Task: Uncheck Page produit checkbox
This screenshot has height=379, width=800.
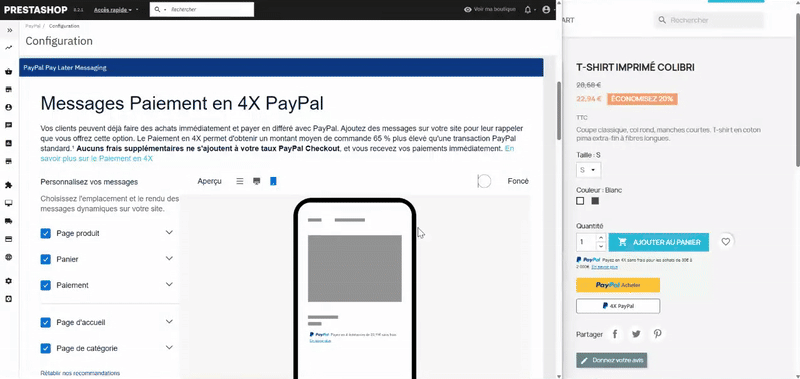Action: (45, 233)
